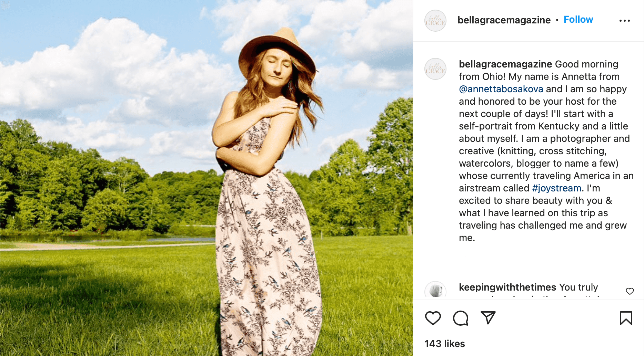Toggle the like heart below the photo
Image resolution: width=644 pixels, height=356 pixels.
pos(433,318)
